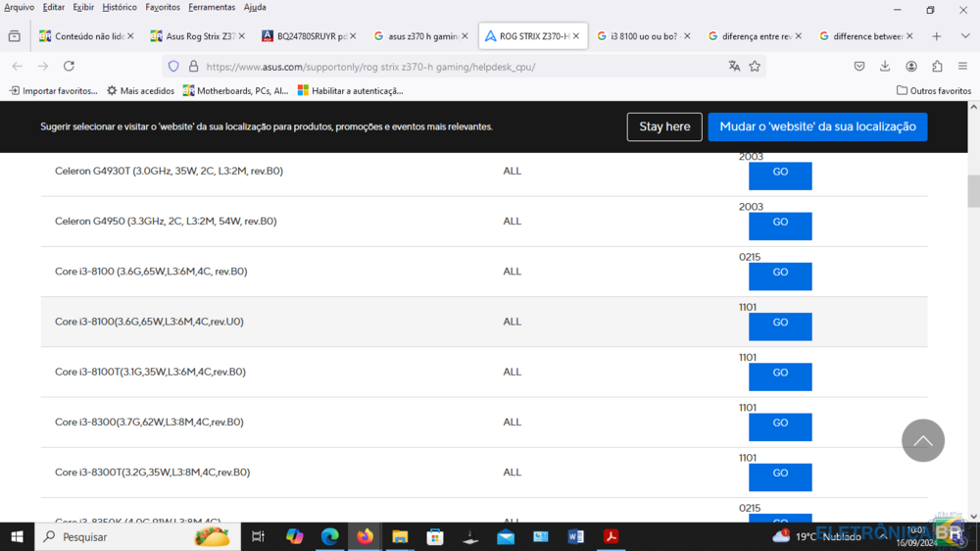
Task: Open the Histórico menu
Action: pos(120,8)
